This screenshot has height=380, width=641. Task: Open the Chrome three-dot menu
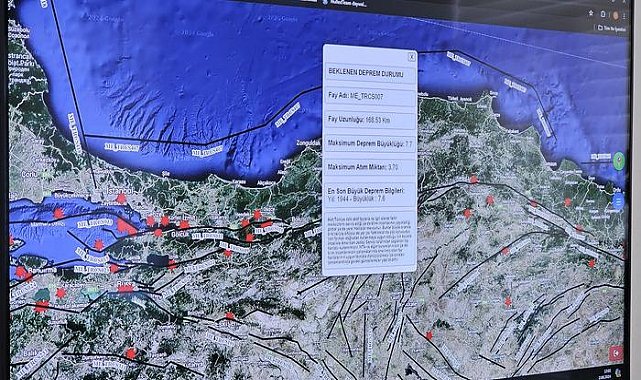point(624,16)
